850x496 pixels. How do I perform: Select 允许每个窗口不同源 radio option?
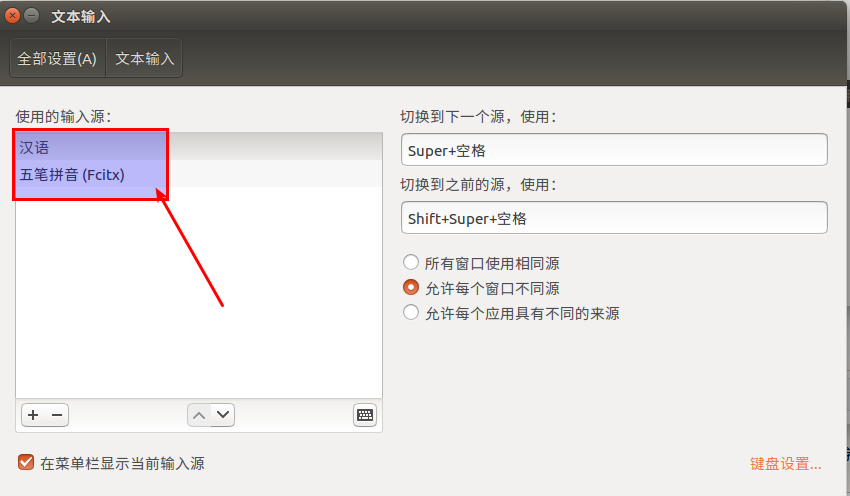pos(411,287)
